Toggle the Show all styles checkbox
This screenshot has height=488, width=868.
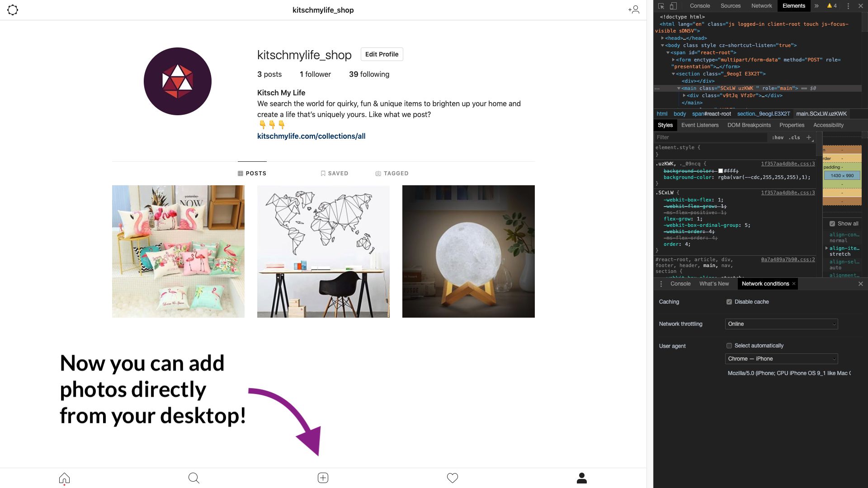832,223
